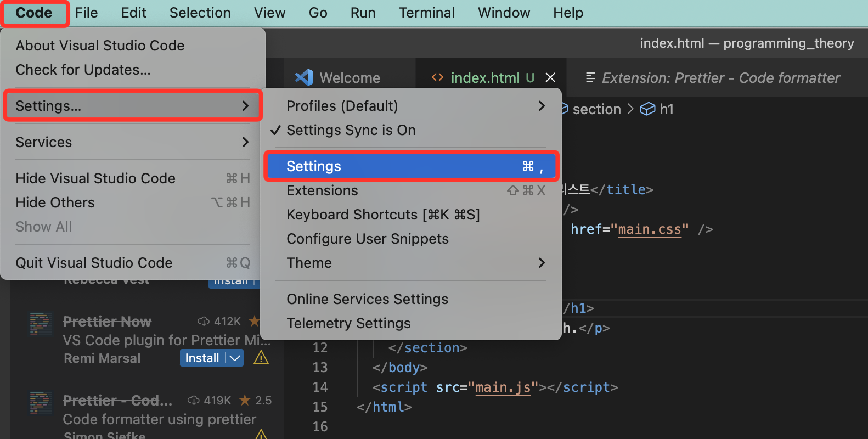
Task: Select Settings with Command-comma shortcut
Action: [411, 166]
